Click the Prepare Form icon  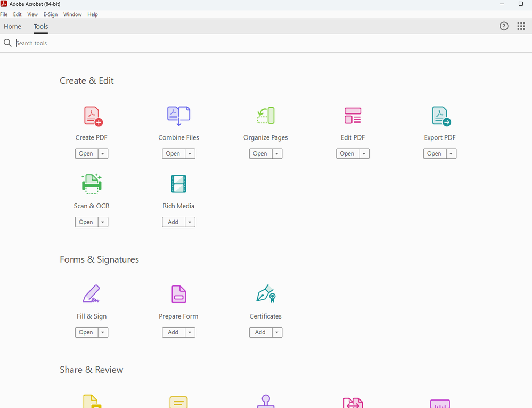point(178,294)
